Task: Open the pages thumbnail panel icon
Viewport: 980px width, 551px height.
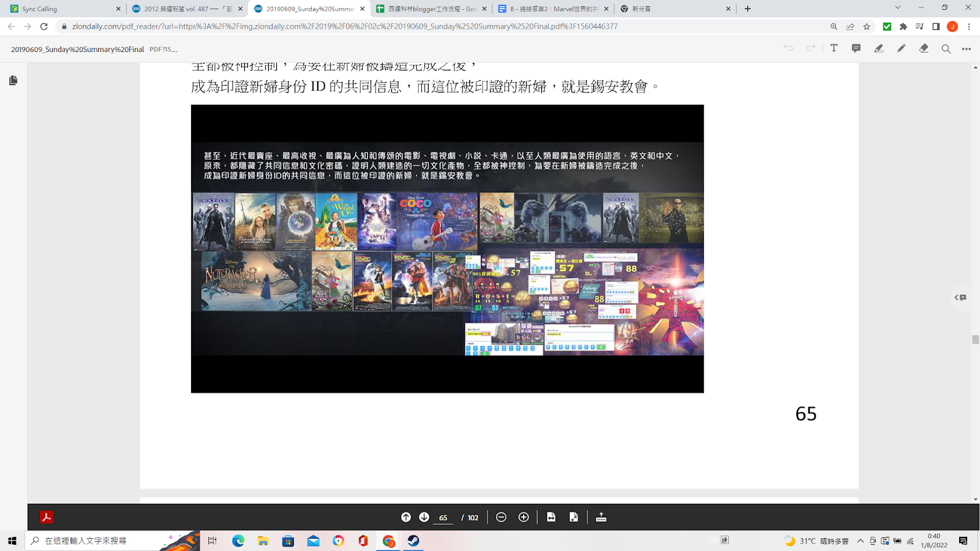Action: coord(13,80)
